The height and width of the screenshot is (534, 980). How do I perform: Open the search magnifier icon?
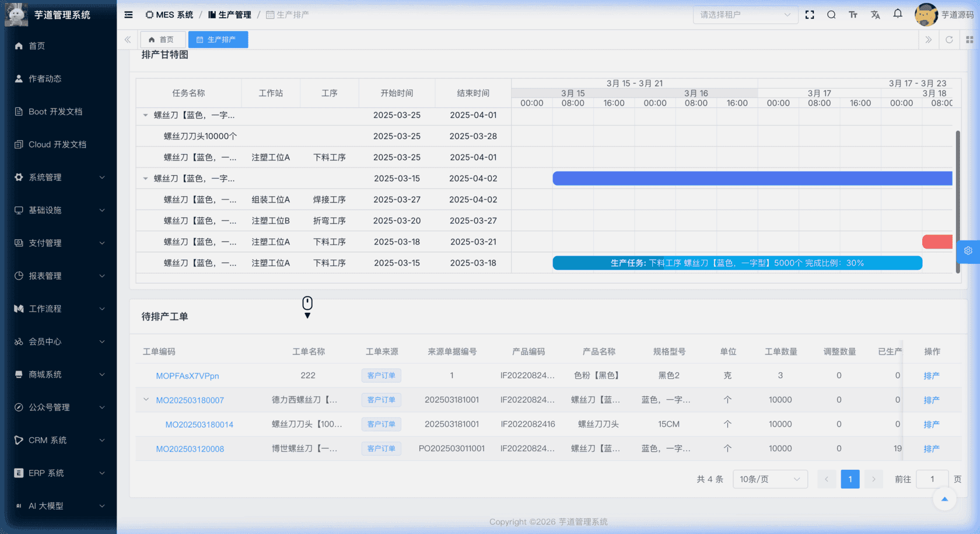click(831, 15)
